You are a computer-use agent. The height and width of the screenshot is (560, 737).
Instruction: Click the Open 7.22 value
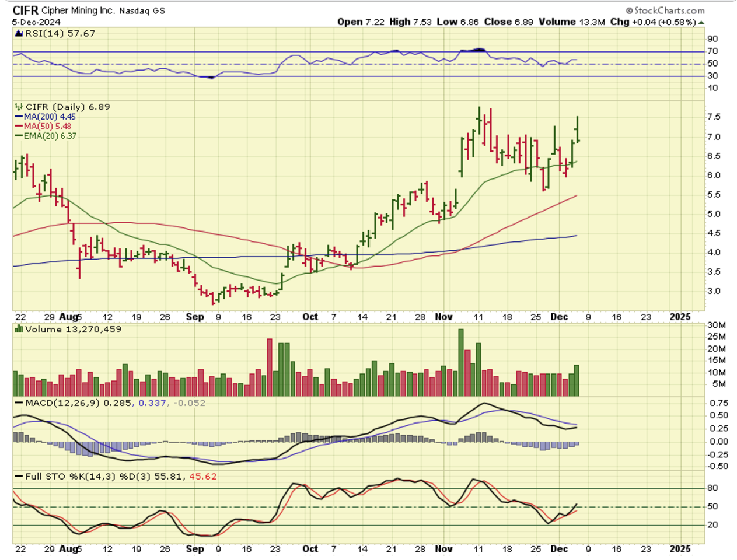(x=361, y=22)
